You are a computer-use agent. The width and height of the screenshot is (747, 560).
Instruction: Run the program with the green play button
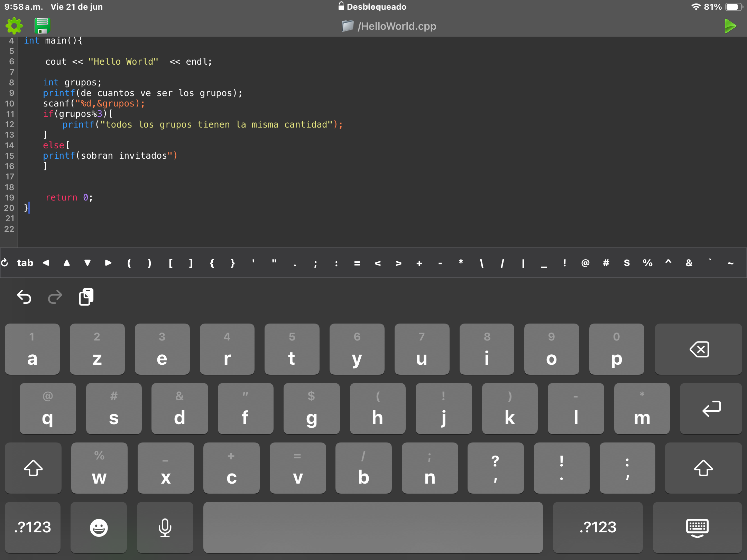coord(730,26)
